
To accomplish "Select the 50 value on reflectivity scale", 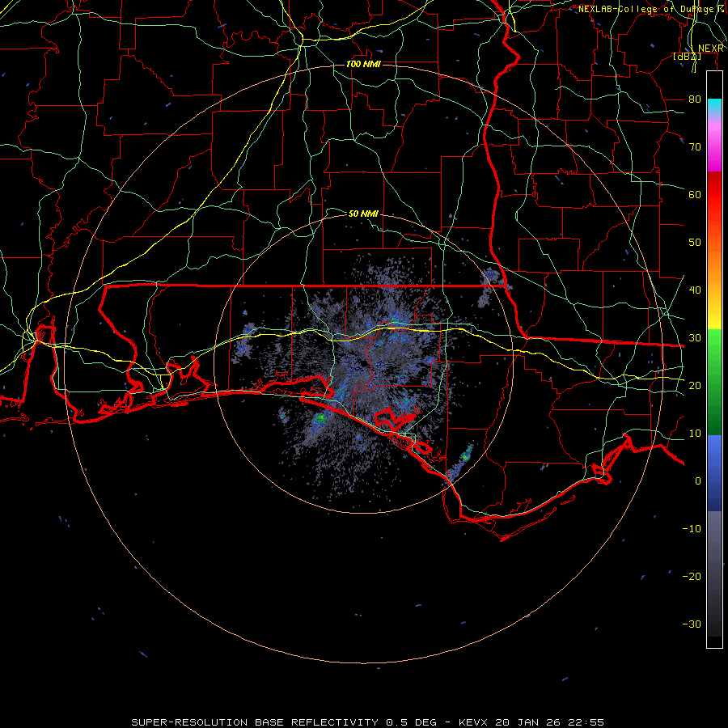I will coord(695,243).
